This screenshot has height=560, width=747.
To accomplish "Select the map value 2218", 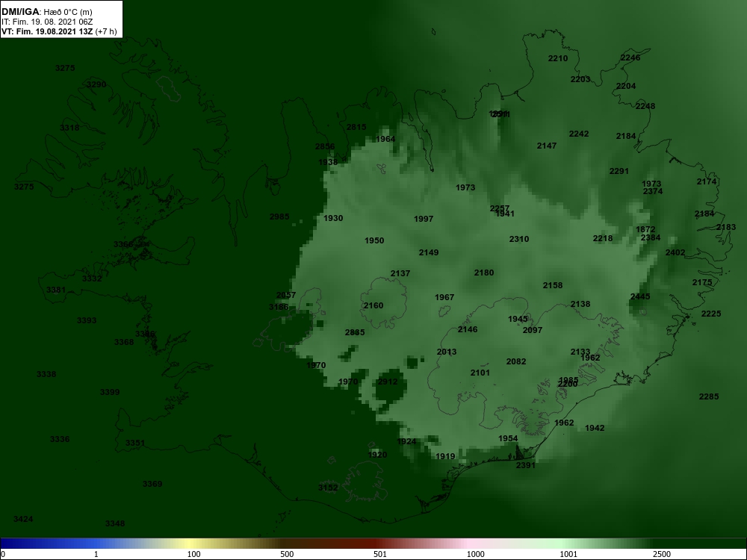I will click(603, 238).
